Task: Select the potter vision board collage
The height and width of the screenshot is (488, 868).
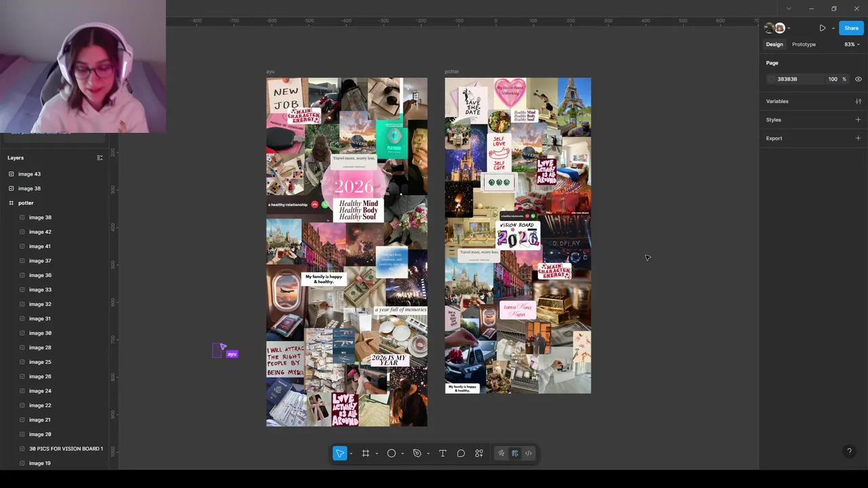Action: click(517, 236)
